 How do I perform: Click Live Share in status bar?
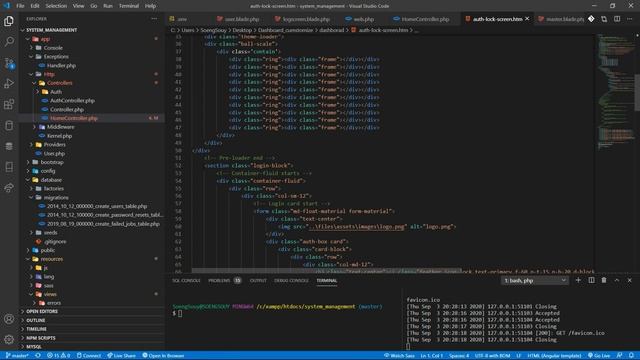(121, 356)
